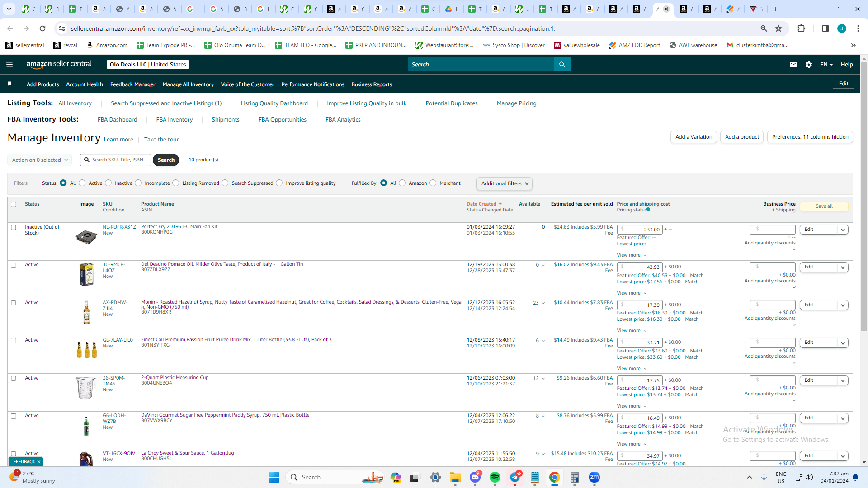Open the Seller Central settings gear
The image size is (868, 488).
(809, 65)
